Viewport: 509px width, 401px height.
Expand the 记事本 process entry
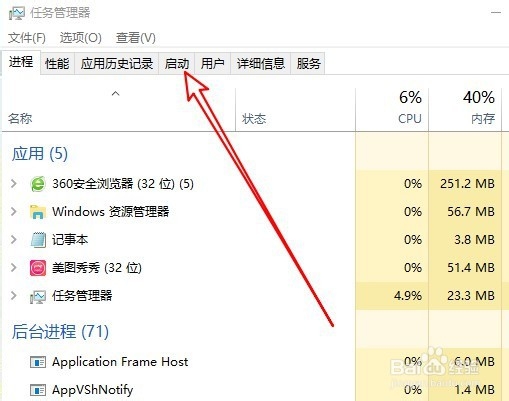14,240
